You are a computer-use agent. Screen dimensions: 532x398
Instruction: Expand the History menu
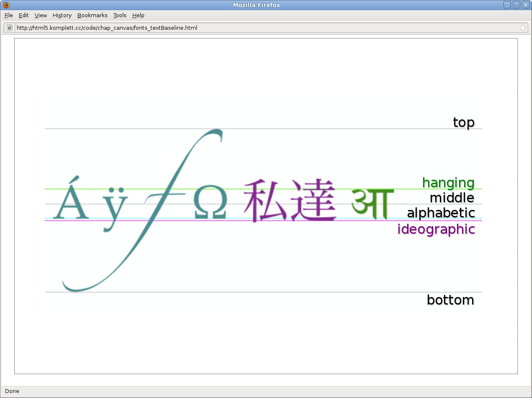(62, 16)
